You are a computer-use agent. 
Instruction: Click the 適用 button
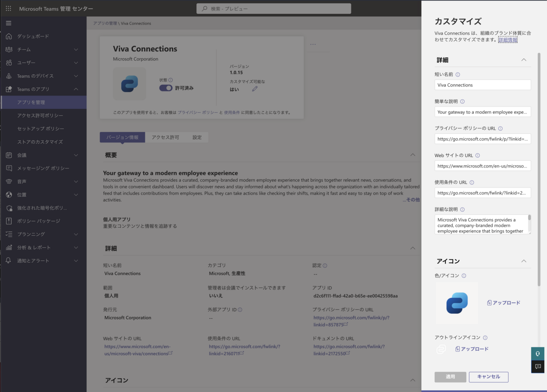(x=450, y=377)
